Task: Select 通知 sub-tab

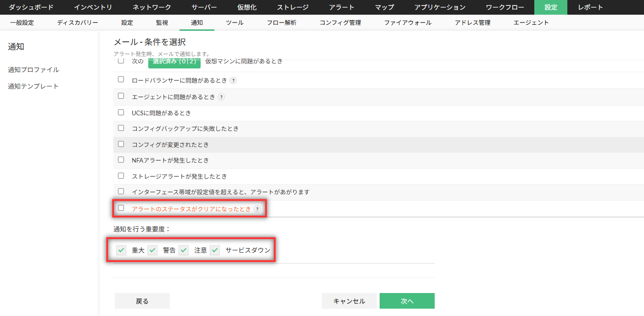Action: 197,23
